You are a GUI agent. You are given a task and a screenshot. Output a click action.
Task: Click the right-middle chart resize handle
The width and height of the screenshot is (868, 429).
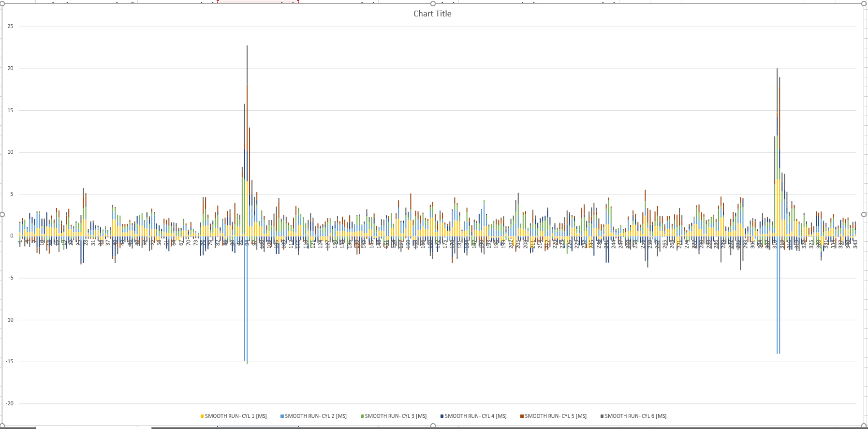tap(864, 214)
